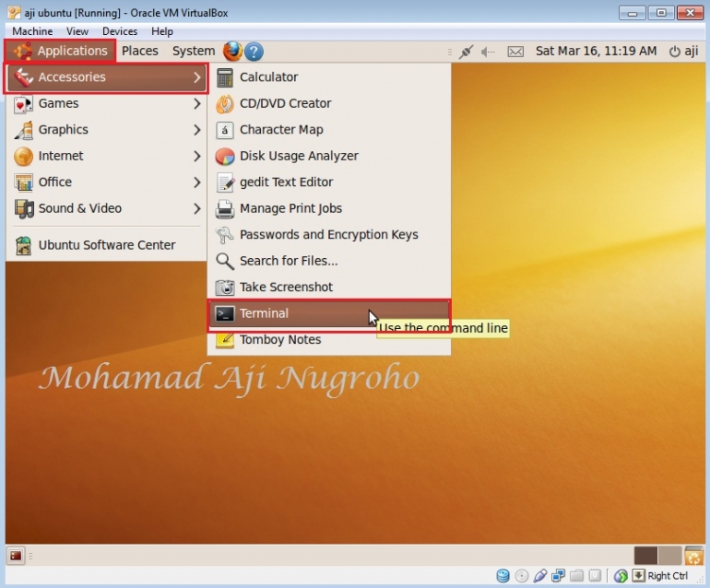Image resolution: width=710 pixels, height=588 pixels.
Task: Click the gedit Text Editor icon
Action: point(226,182)
